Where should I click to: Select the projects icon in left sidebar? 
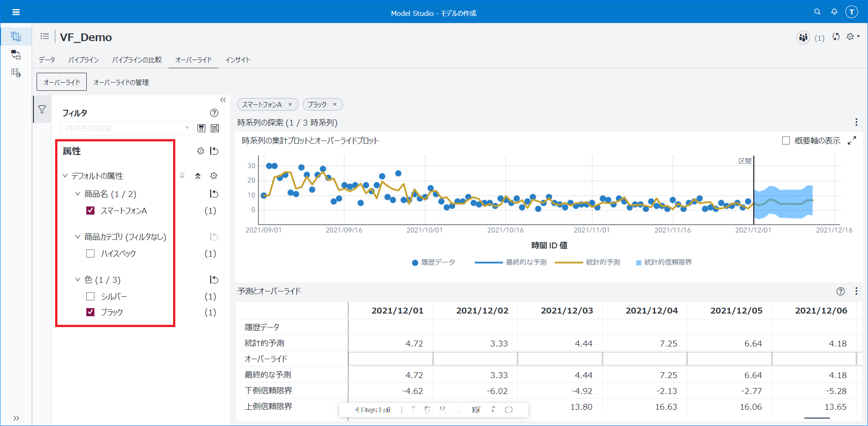click(16, 37)
